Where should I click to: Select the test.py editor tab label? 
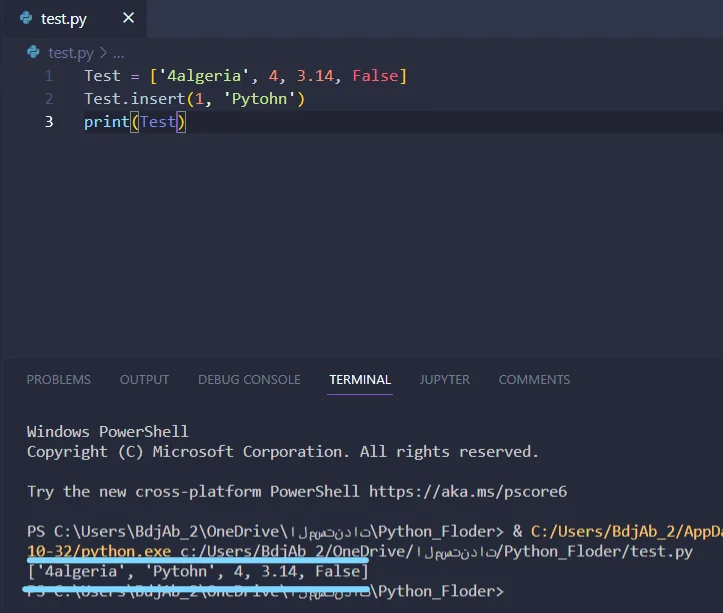pyautogui.click(x=64, y=19)
